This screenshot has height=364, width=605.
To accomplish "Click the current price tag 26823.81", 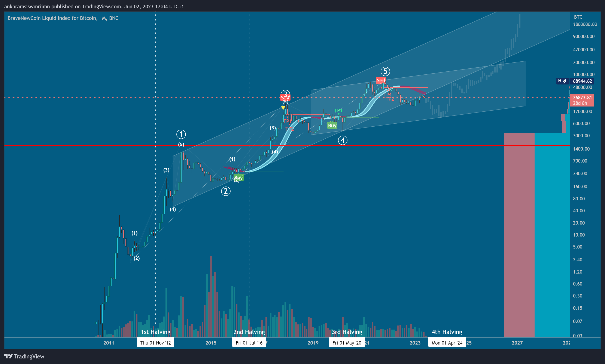I will [582, 100].
